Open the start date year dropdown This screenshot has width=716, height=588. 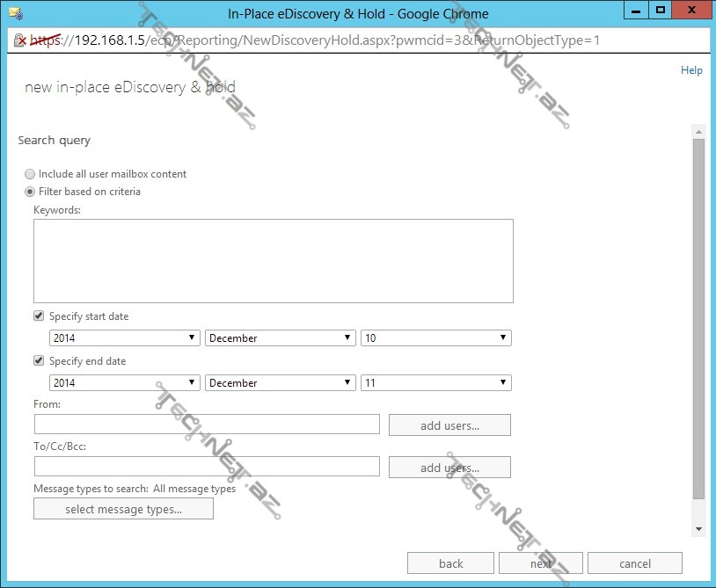124,338
